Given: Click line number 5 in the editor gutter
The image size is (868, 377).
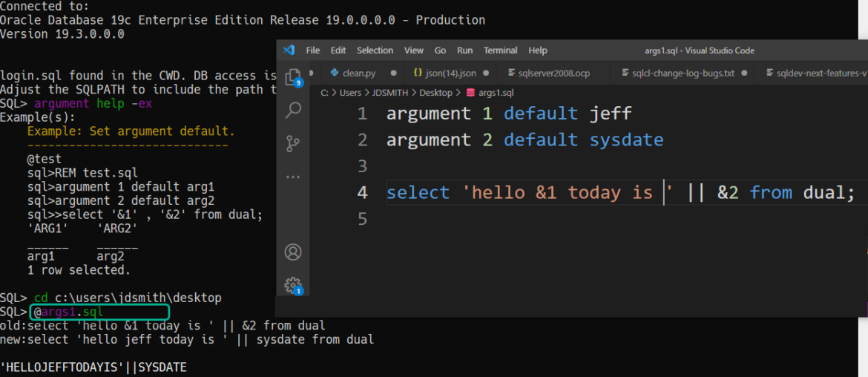Looking at the screenshot, I should coord(362,219).
